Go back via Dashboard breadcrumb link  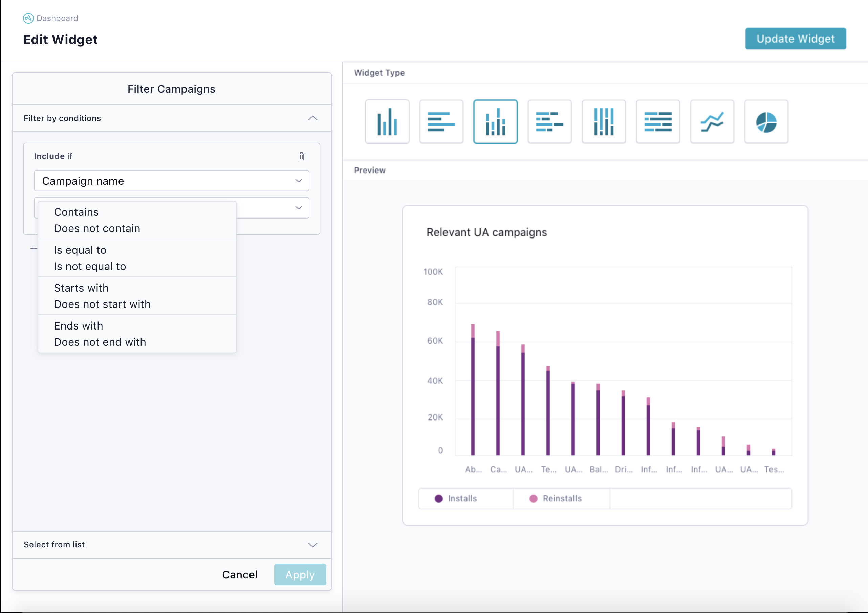(57, 18)
